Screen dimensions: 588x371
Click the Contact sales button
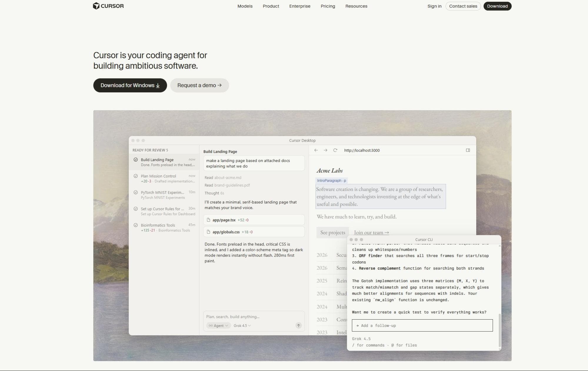(x=463, y=6)
